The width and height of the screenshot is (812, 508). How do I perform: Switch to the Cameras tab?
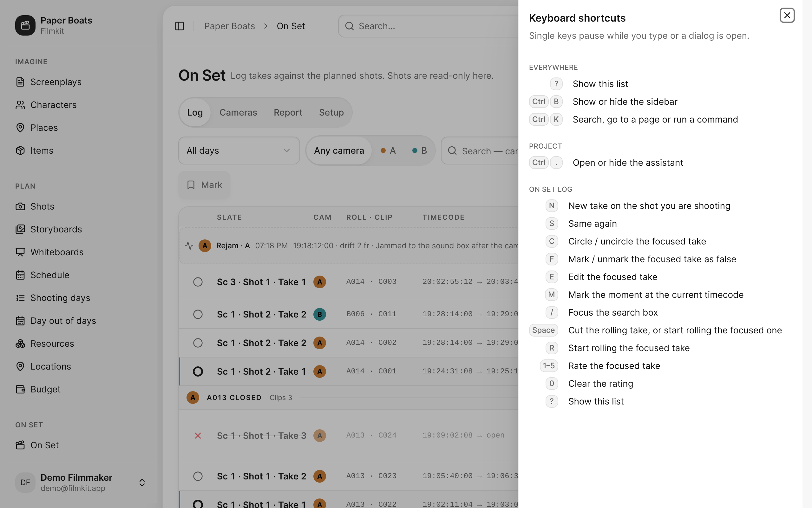coord(238,112)
